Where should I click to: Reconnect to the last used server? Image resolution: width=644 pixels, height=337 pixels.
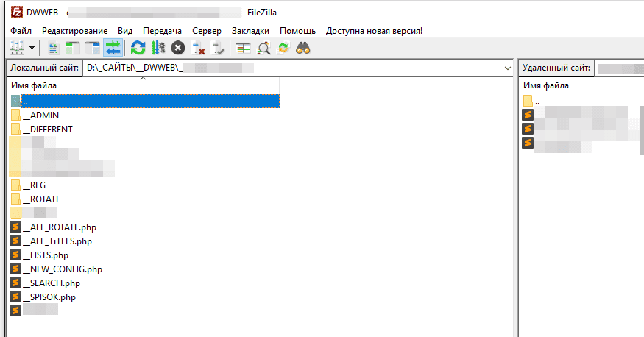[218, 48]
